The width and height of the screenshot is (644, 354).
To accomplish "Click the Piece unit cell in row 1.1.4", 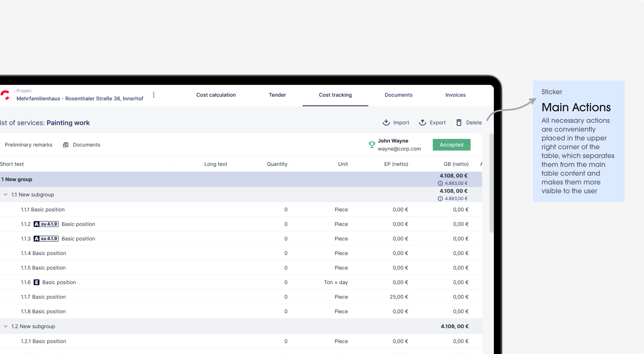I will [341, 253].
